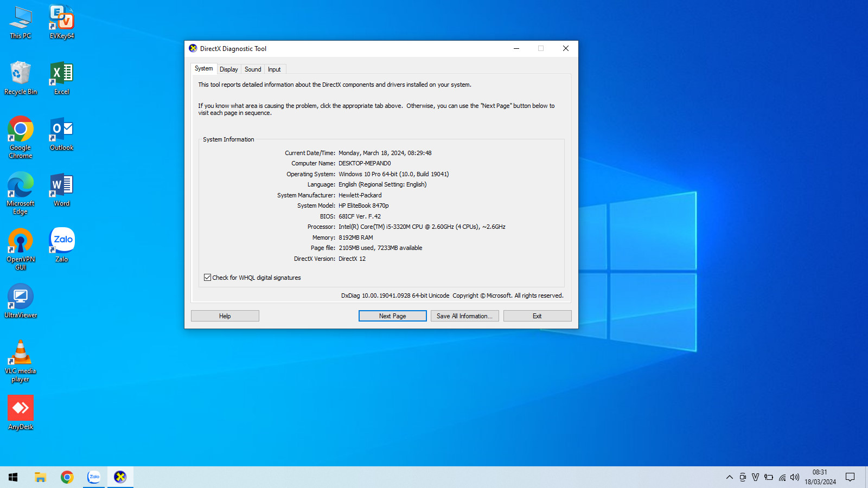Select the This PC desktop icon

pyautogui.click(x=21, y=23)
